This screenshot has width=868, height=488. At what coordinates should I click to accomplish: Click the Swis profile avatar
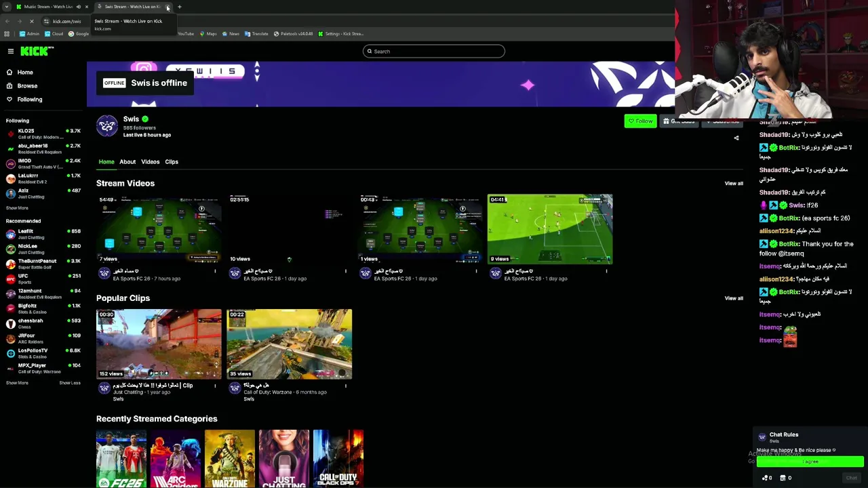107,126
